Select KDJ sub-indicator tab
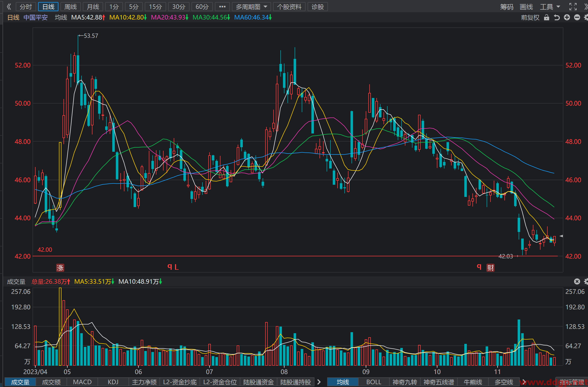This screenshot has width=588, height=387. click(x=113, y=382)
